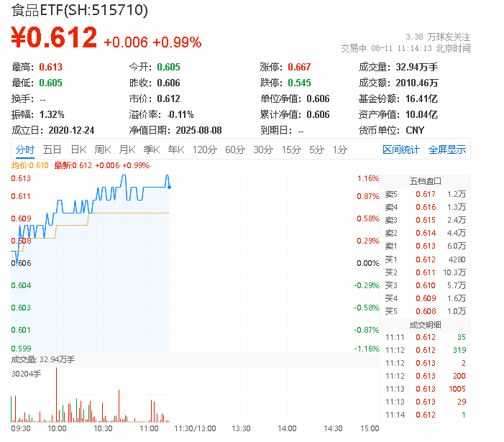504x442 pixels.
Task: Click the 食品ETF(SH:515710) title
Action: [x=79, y=10]
